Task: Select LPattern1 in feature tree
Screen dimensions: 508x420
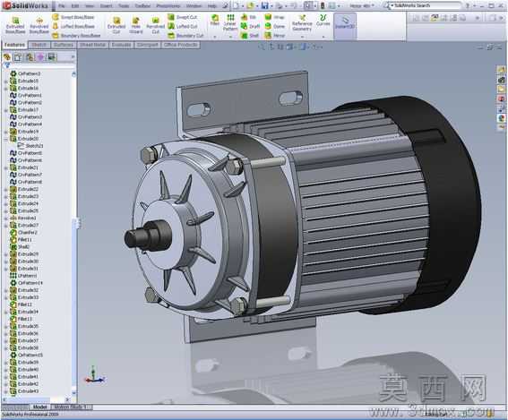Action: coord(23,276)
